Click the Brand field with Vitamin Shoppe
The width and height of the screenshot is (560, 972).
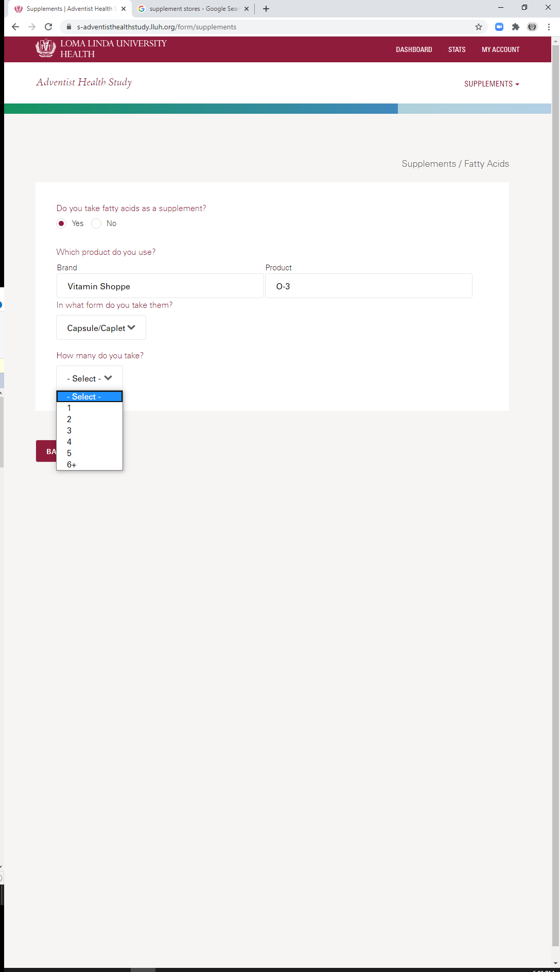click(160, 286)
